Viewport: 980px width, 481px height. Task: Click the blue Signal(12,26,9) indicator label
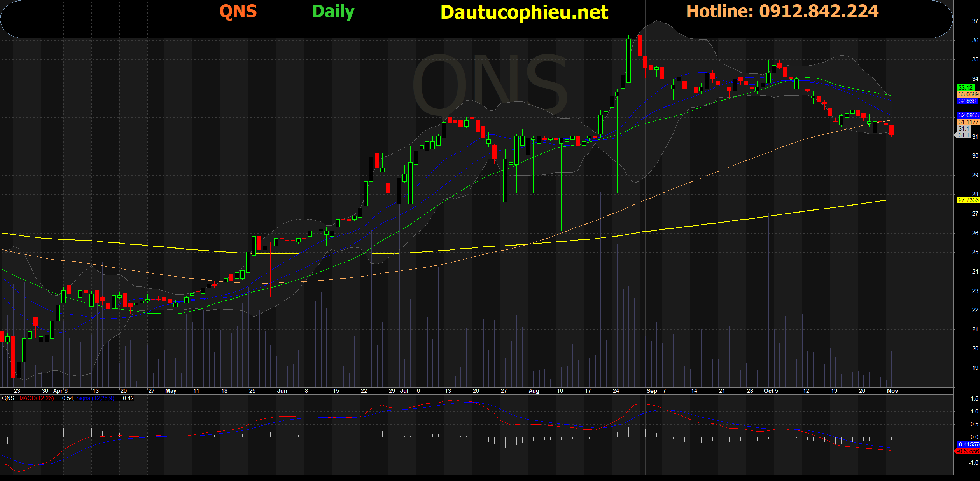point(95,398)
